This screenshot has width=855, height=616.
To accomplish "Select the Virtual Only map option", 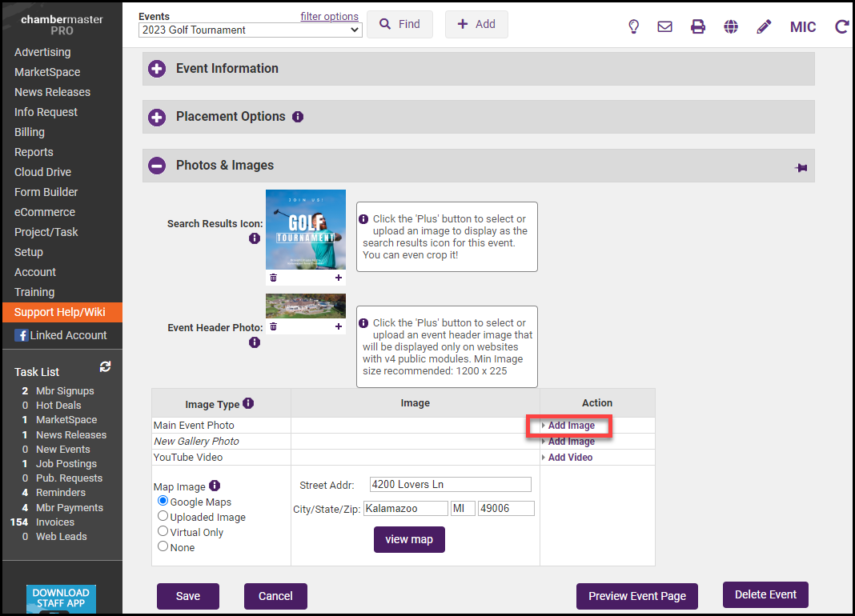I will tap(163, 531).
